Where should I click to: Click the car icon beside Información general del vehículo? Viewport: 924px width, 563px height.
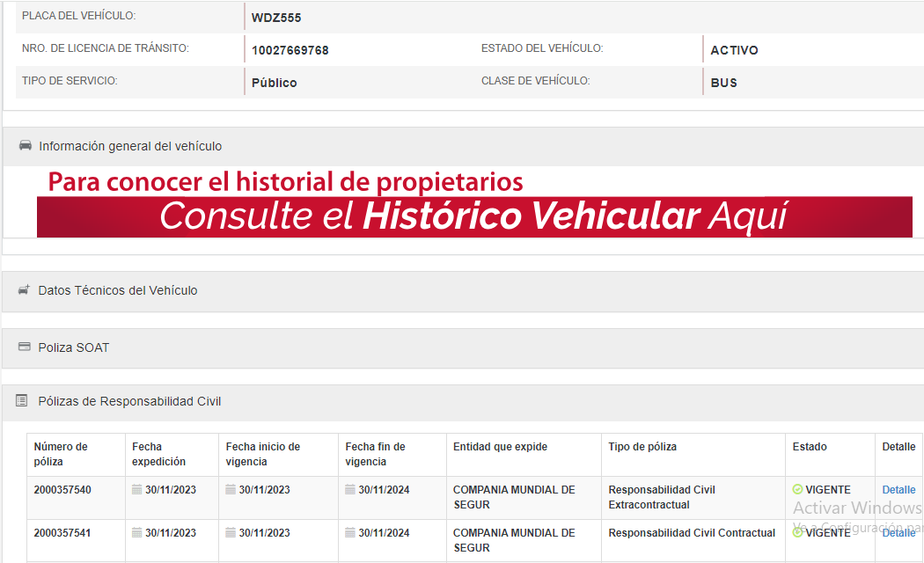pyautogui.click(x=26, y=146)
